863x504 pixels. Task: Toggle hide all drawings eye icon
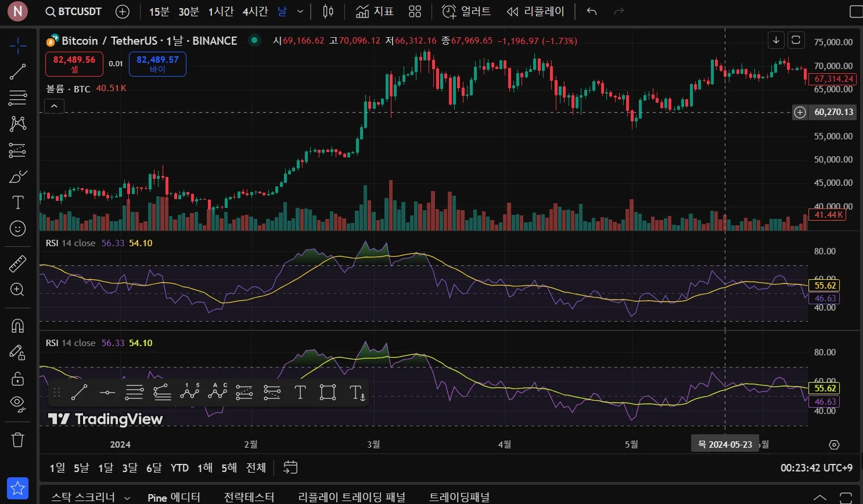17,404
